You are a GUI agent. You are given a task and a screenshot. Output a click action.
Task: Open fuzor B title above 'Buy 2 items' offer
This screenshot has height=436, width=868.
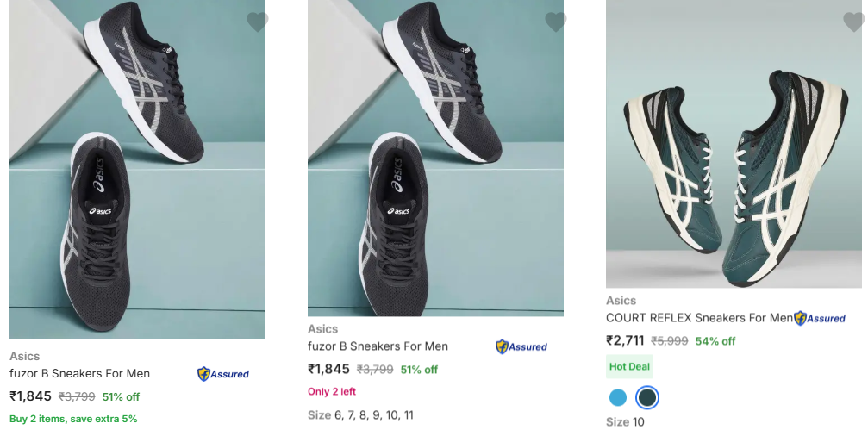click(79, 374)
